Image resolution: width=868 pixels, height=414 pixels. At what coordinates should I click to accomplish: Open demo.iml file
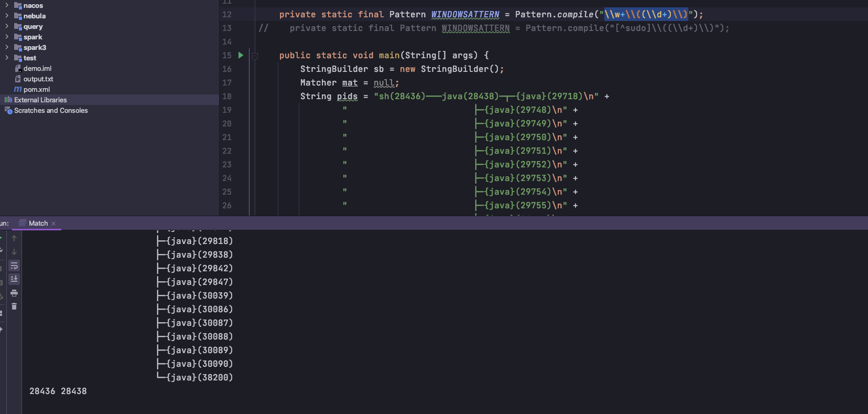(37, 69)
